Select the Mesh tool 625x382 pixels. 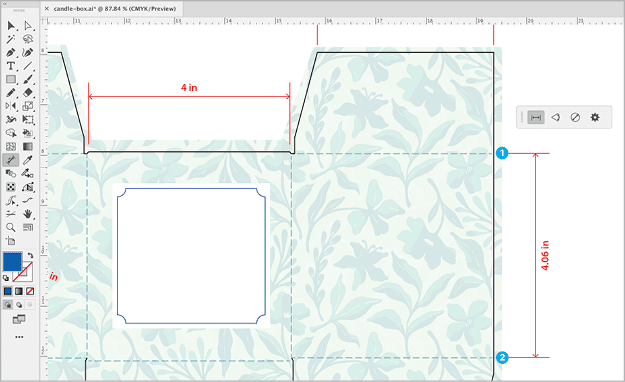pyautogui.click(x=11, y=147)
